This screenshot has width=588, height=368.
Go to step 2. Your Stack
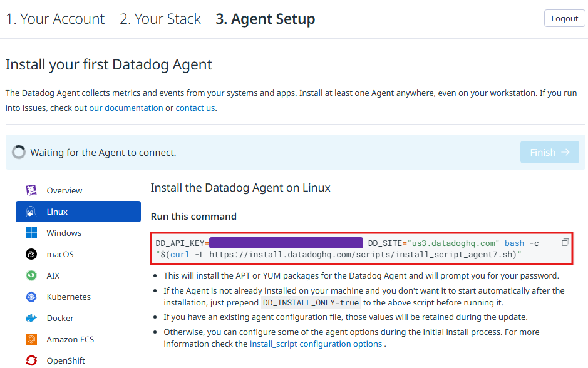coord(160,19)
